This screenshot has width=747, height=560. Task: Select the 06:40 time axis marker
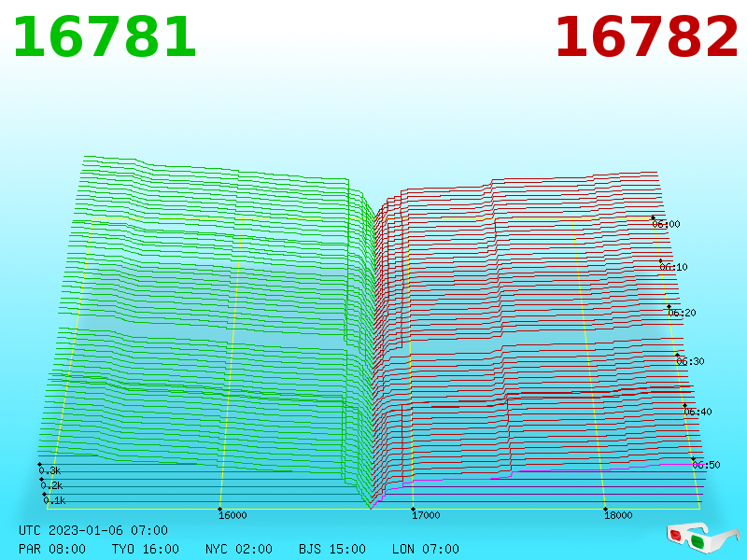coord(698,412)
